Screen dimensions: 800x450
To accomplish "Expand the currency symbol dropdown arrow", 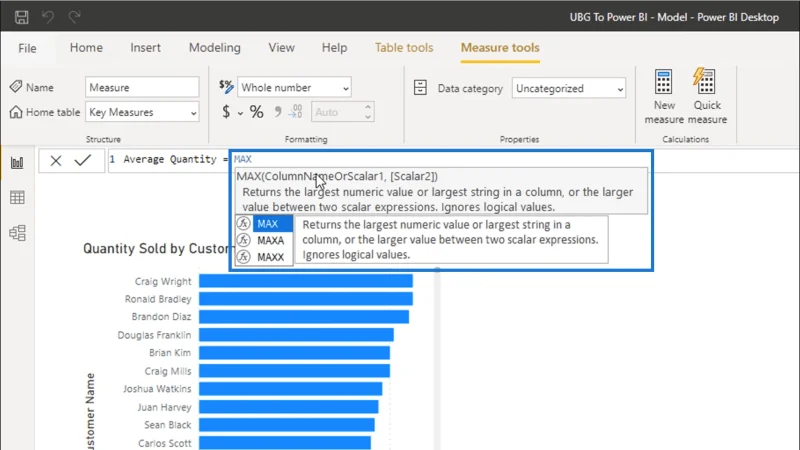I will click(x=240, y=113).
